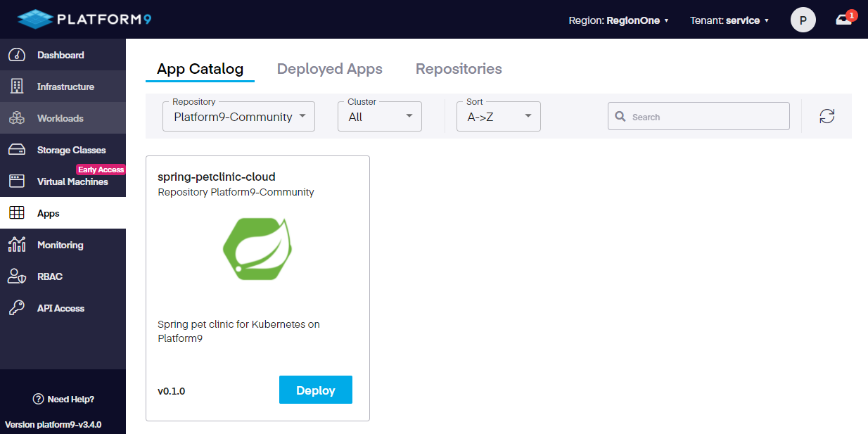Click the RBAC user shield icon
Image resolution: width=868 pixels, height=434 pixels.
(17, 276)
